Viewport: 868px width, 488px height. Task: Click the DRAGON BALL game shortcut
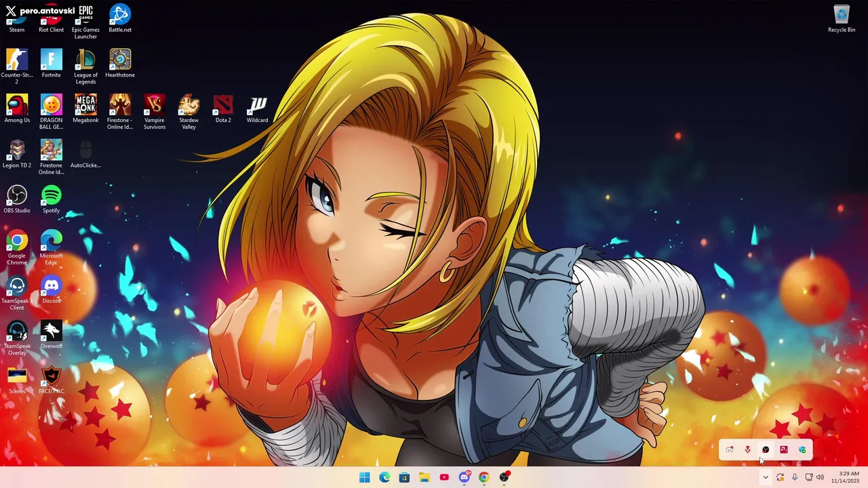pos(51,112)
